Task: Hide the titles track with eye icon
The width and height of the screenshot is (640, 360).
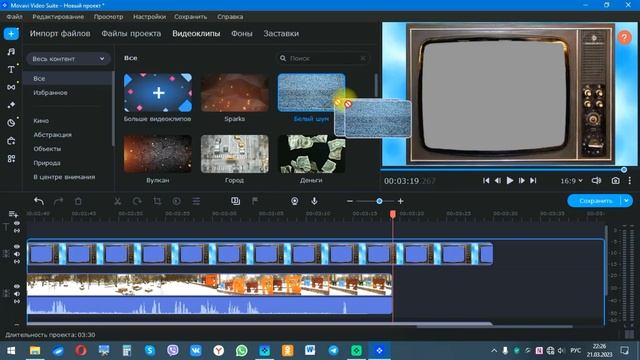Action: [x=17, y=223]
